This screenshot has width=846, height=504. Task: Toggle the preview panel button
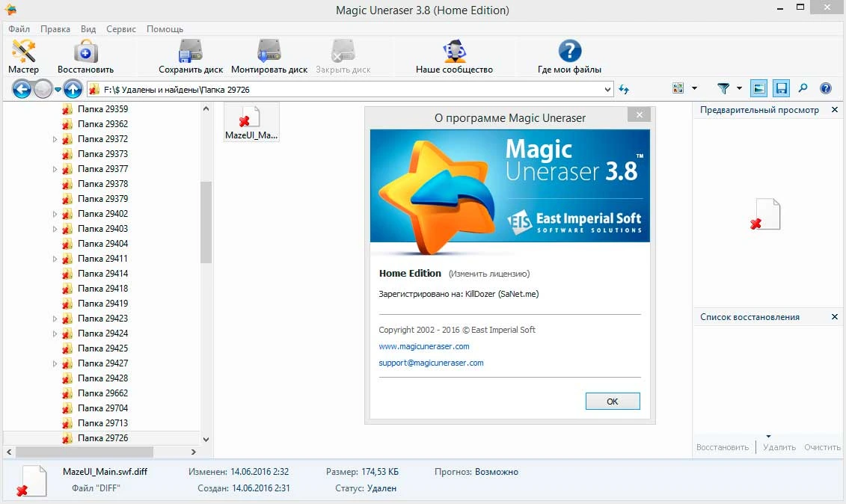pos(758,88)
